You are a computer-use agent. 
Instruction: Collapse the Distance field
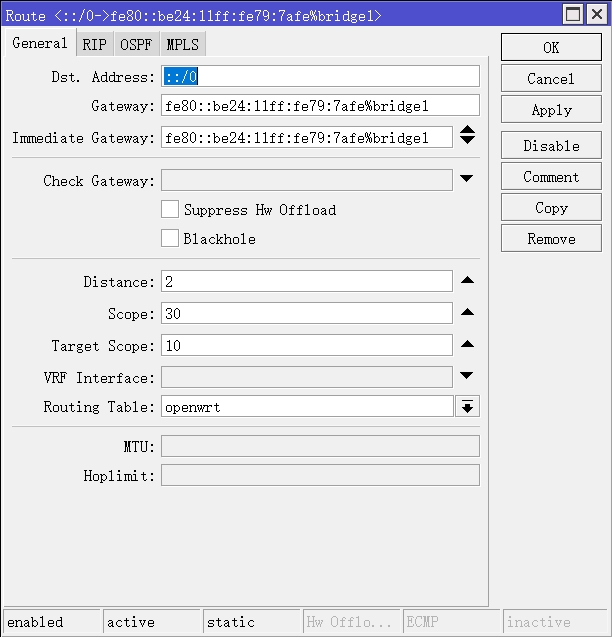[467, 280]
